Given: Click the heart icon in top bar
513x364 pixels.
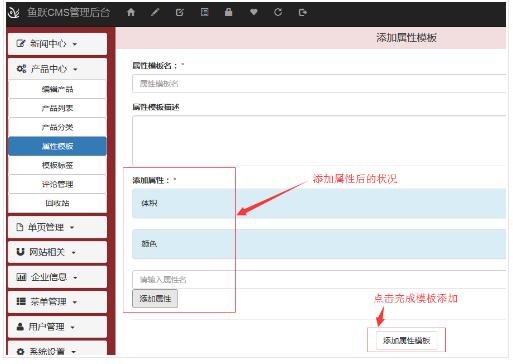Looking at the screenshot, I should click(254, 12).
